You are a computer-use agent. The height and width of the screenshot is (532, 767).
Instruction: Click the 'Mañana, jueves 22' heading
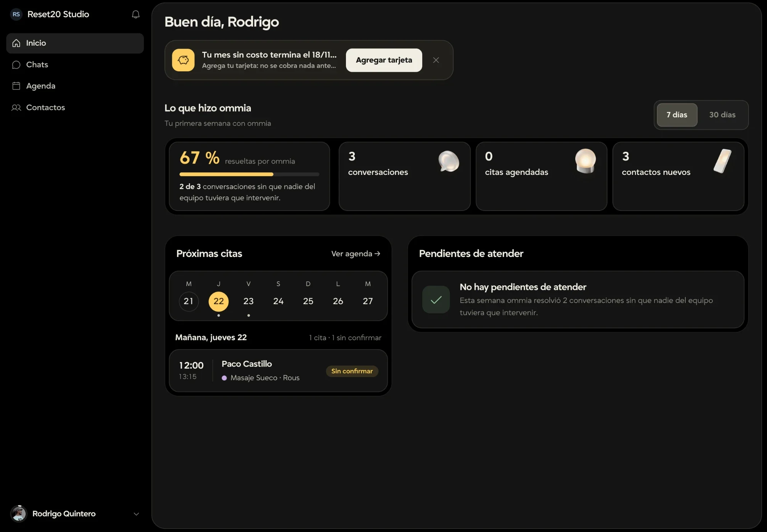tap(211, 338)
